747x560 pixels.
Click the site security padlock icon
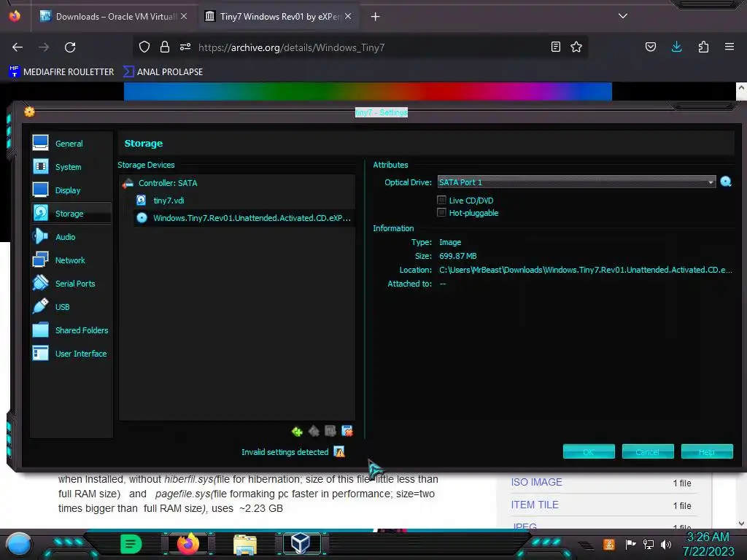(x=165, y=47)
